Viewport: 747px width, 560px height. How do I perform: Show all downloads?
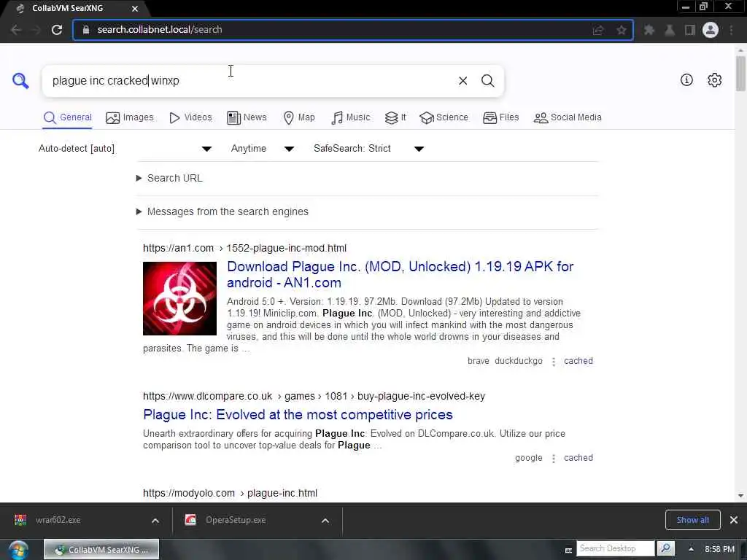point(693,520)
